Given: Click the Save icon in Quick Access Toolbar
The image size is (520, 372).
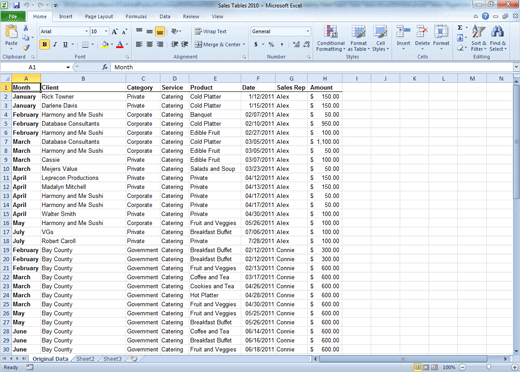Looking at the screenshot, I should [16, 5].
